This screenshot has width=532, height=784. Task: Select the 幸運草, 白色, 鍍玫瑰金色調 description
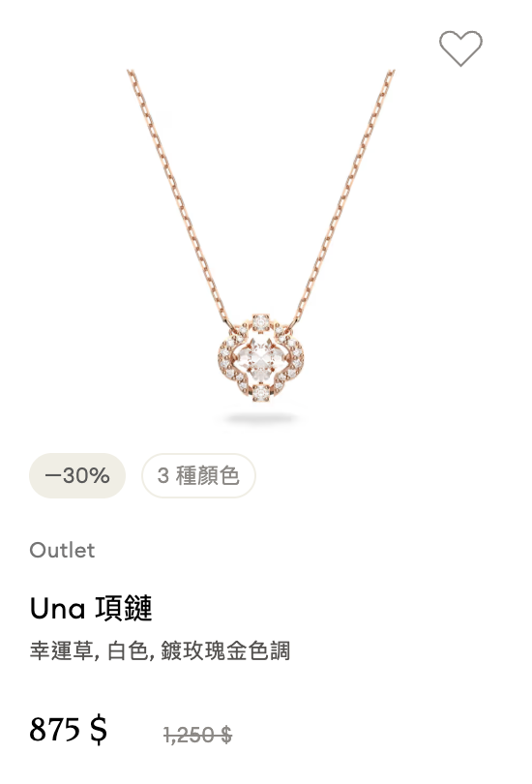tap(160, 651)
